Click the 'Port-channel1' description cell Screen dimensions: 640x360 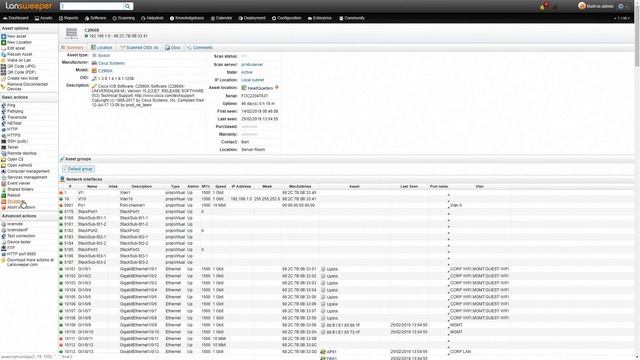pyautogui.click(x=132, y=205)
